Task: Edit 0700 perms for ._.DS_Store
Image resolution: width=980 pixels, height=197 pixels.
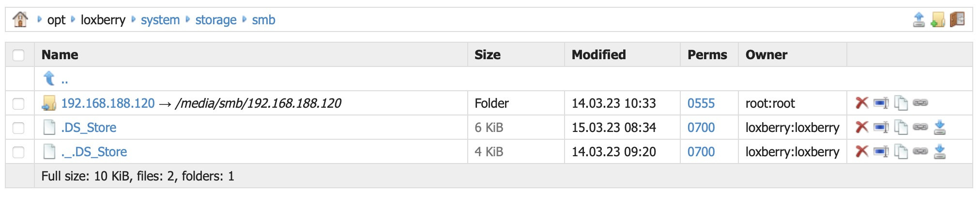Action: [701, 151]
